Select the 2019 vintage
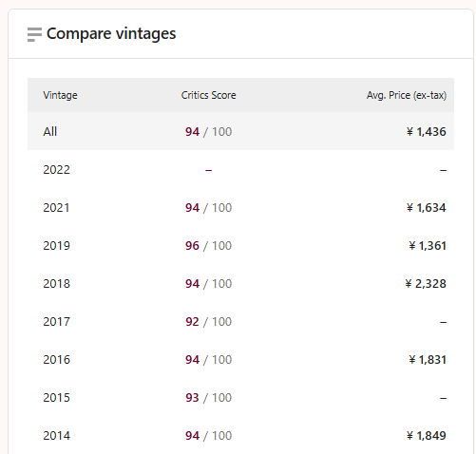476x454 pixels. click(240, 246)
